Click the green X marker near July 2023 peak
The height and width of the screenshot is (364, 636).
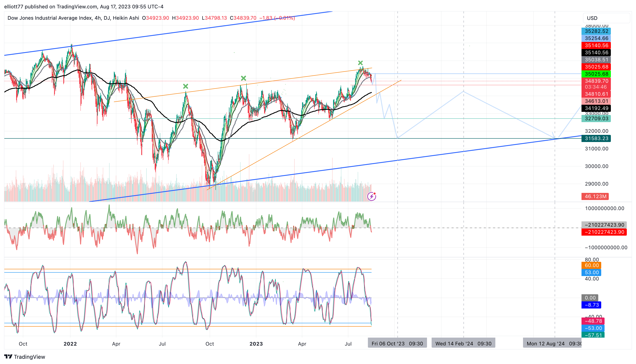click(360, 63)
